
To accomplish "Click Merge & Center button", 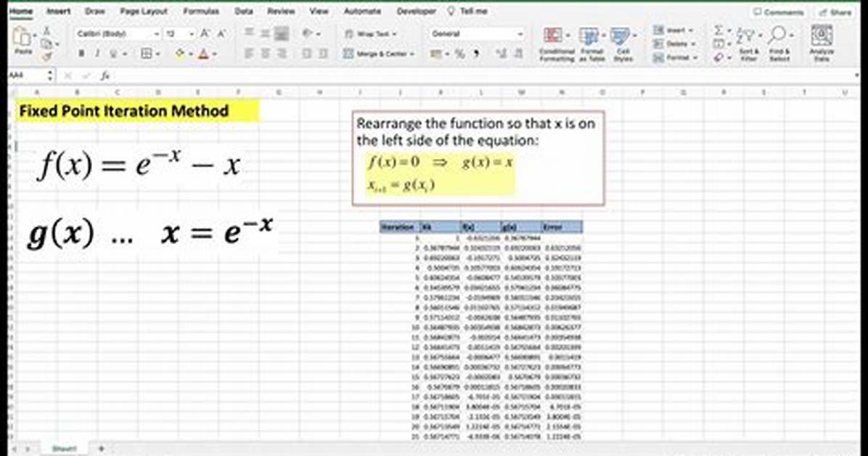I will [379, 54].
